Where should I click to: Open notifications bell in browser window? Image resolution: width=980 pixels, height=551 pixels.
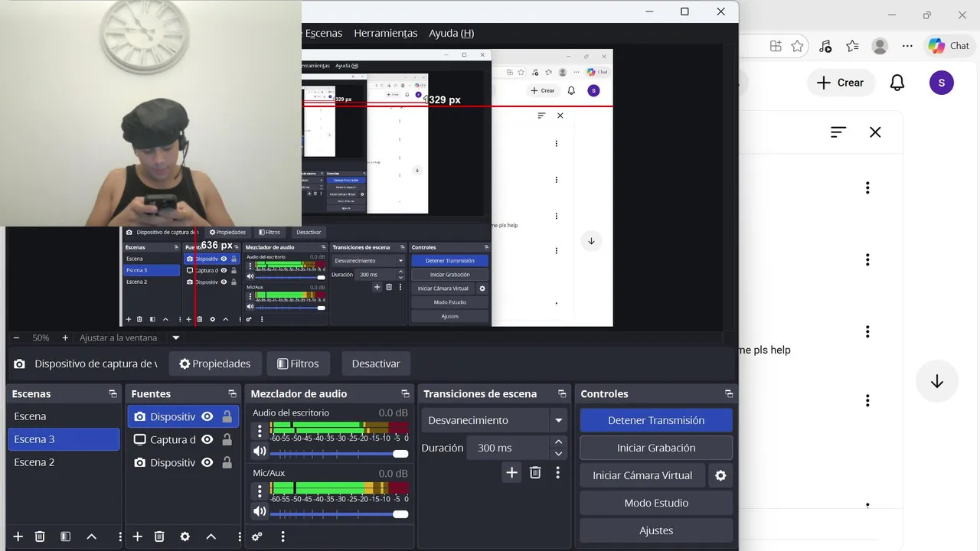pyautogui.click(x=897, y=83)
